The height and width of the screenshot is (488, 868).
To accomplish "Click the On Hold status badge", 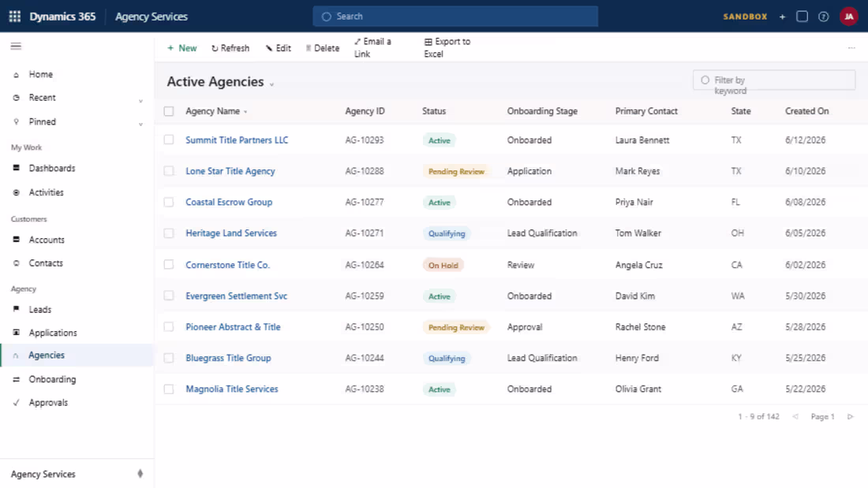I will point(443,265).
